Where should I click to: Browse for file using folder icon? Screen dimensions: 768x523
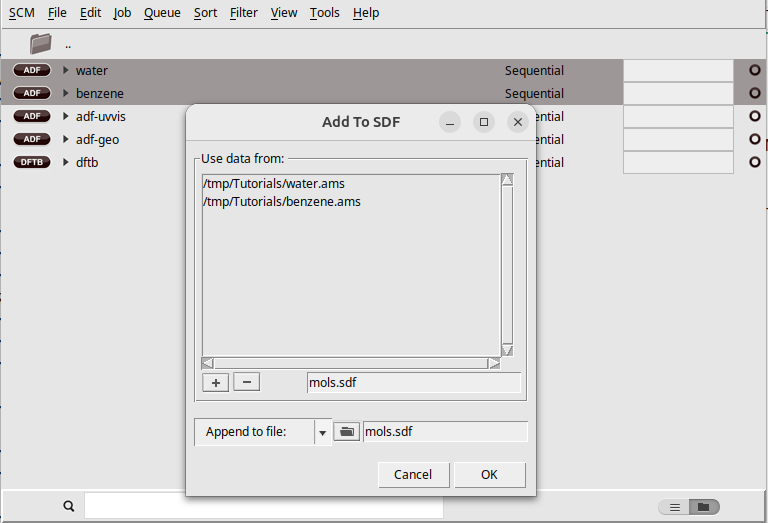[x=347, y=432]
